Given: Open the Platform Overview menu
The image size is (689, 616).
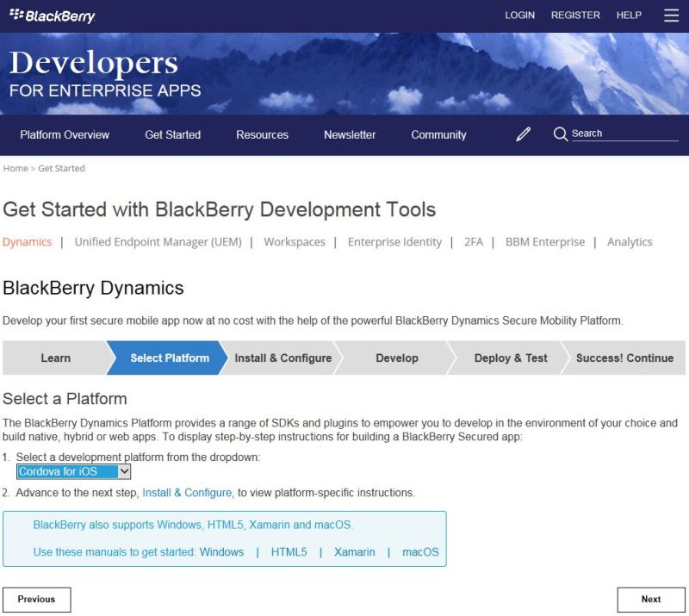Looking at the screenshot, I should tap(65, 134).
